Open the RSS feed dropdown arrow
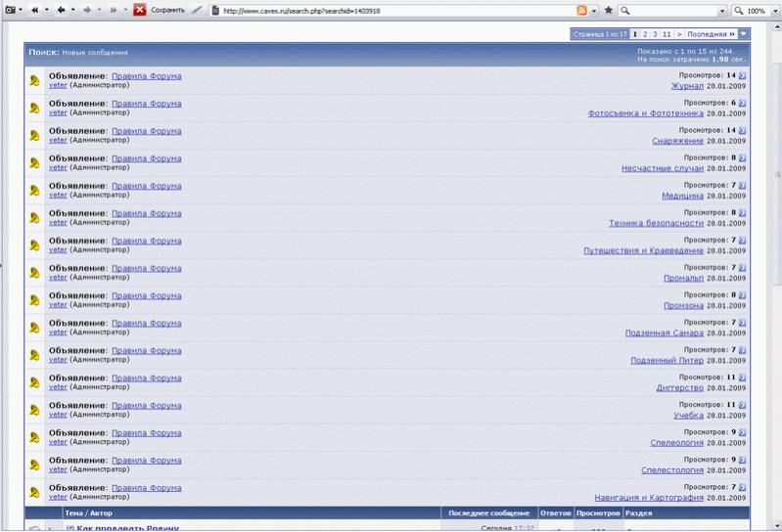 coord(594,10)
